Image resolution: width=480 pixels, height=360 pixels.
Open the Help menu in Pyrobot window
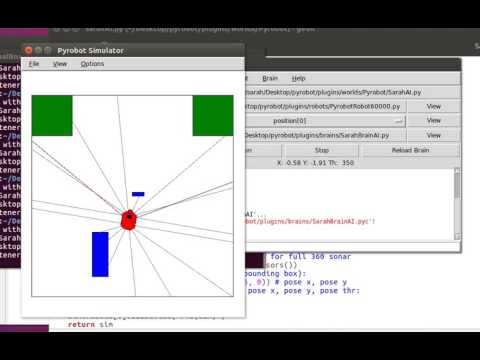pos(298,78)
